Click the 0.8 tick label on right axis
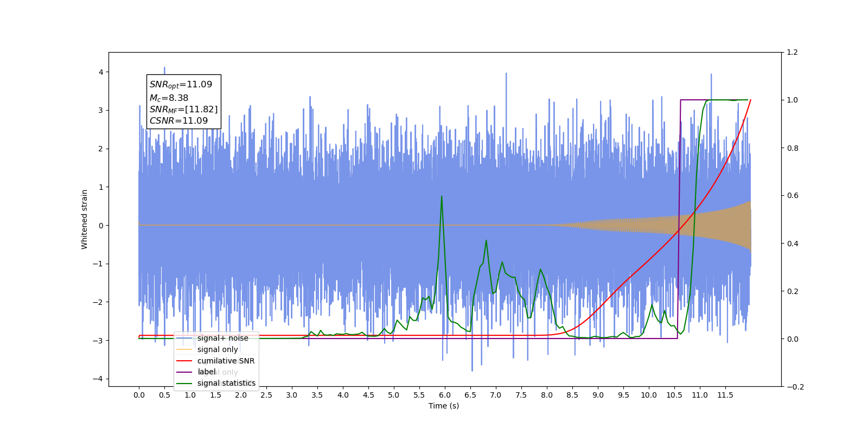The height and width of the screenshot is (434, 868). click(x=792, y=148)
